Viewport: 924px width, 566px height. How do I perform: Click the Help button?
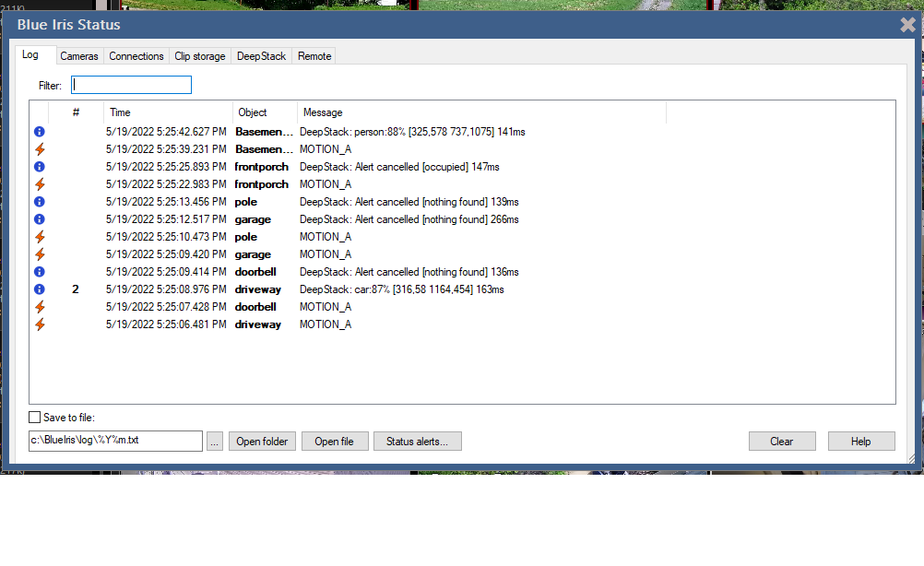click(x=861, y=442)
